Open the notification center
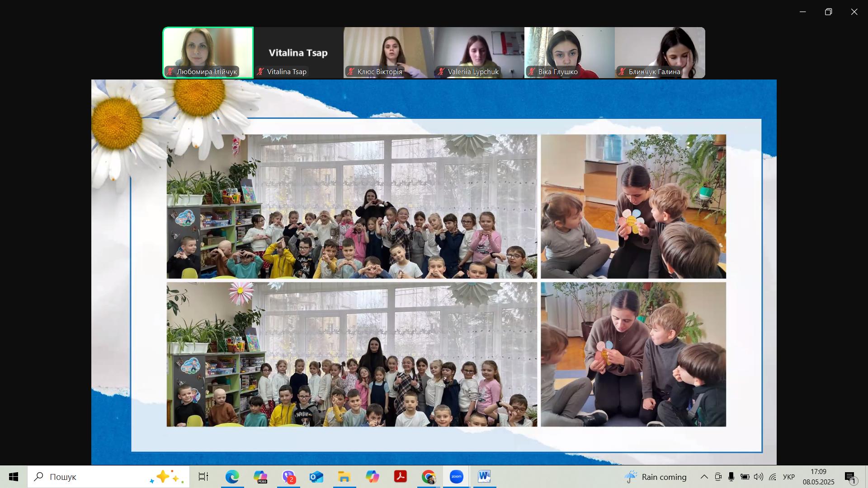868x488 pixels. click(x=851, y=477)
